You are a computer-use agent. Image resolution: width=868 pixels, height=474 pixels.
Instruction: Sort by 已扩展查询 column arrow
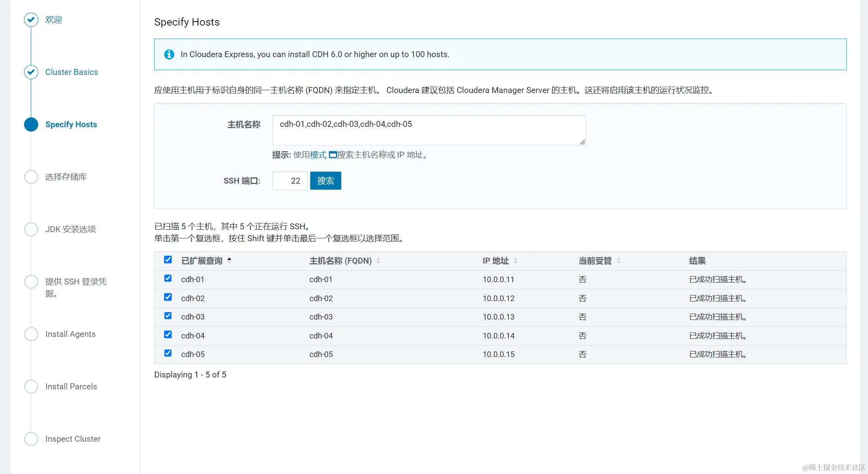tap(230, 260)
